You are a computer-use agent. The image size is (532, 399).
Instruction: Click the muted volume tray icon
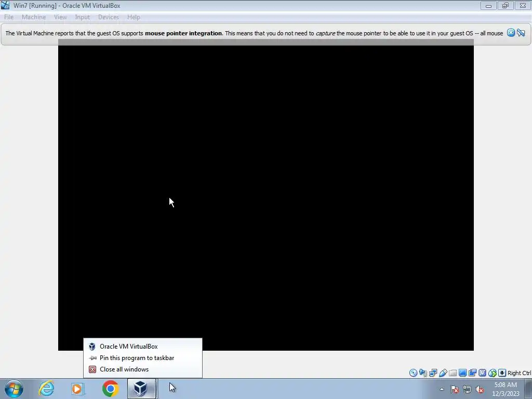(480, 389)
